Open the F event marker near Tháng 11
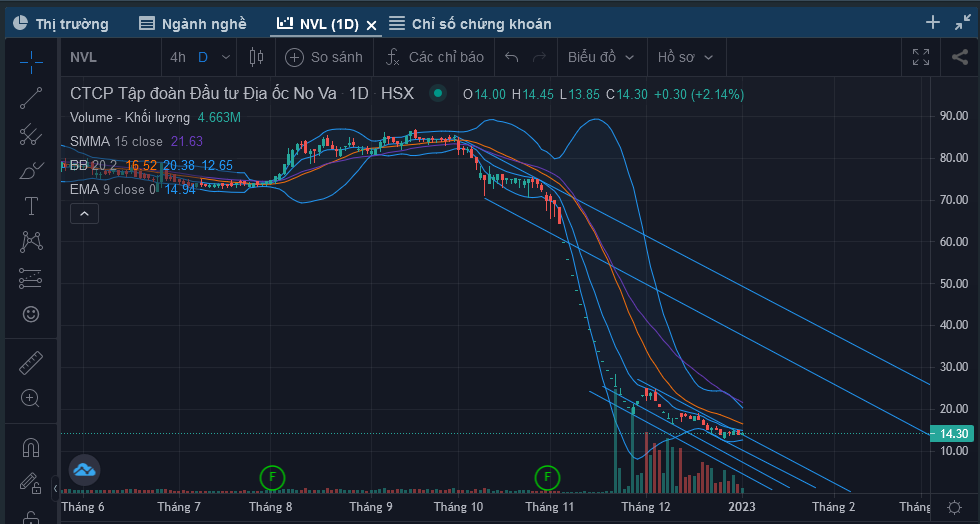This screenshot has height=524, width=980. click(548, 478)
